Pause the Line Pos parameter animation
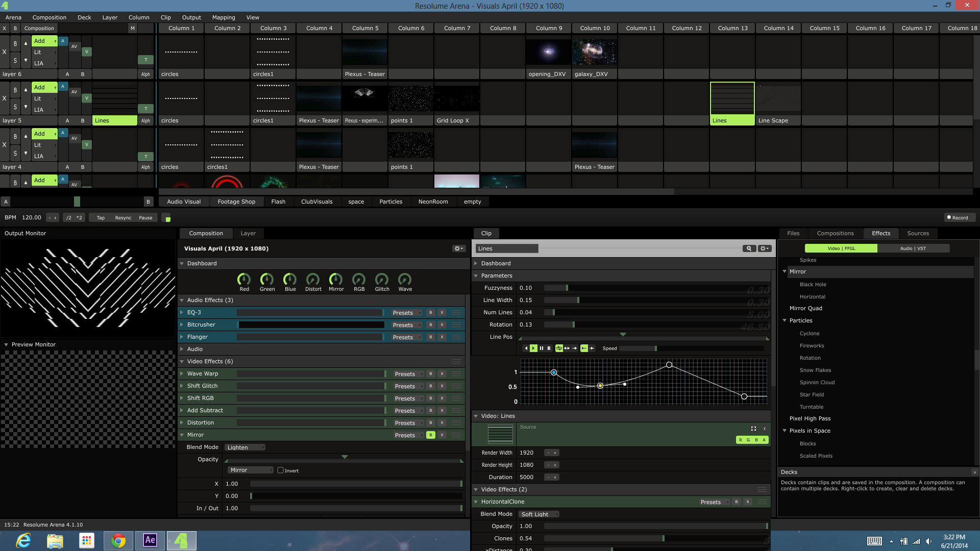Viewport: 980px width, 551px height. 542,348
